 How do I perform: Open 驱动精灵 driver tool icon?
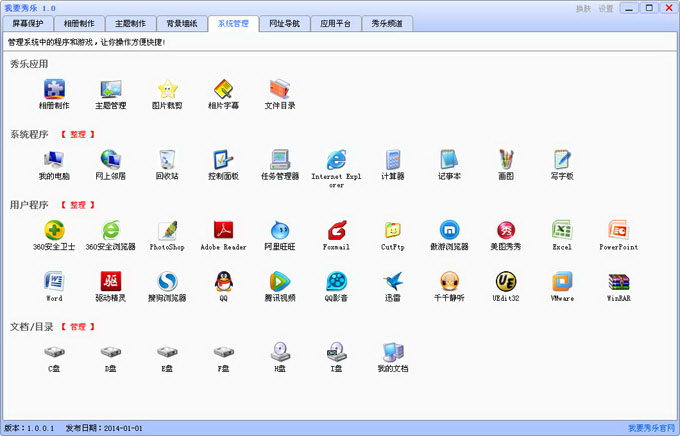[111, 282]
